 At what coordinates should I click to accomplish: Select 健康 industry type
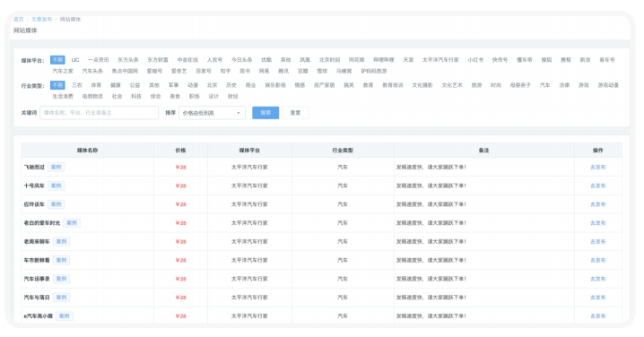tap(116, 85)
